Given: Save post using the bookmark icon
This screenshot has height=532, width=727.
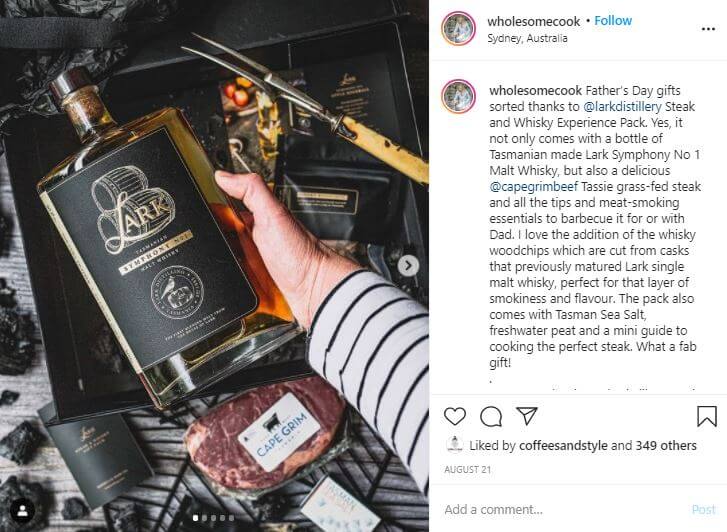Looking at the screenshot, I should coord(707,416).
